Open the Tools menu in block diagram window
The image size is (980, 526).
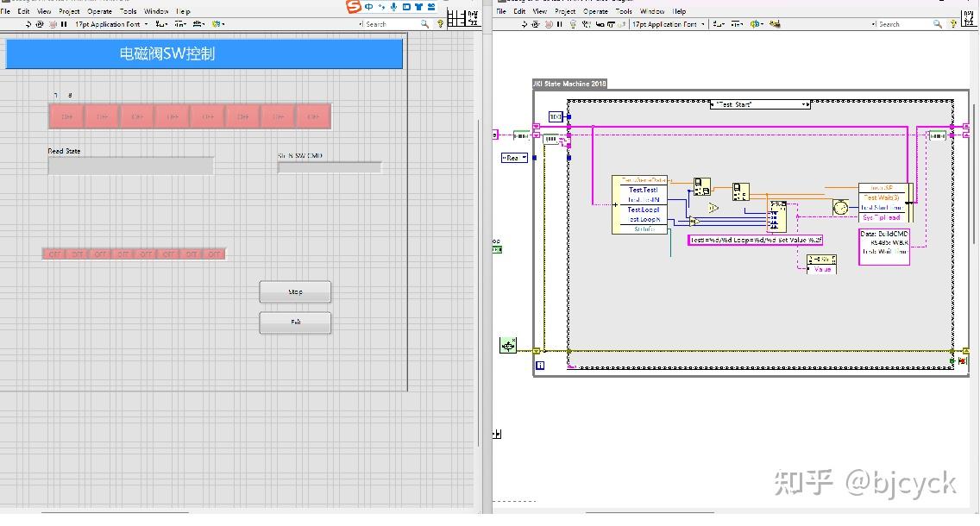click(x=624, y=11)
